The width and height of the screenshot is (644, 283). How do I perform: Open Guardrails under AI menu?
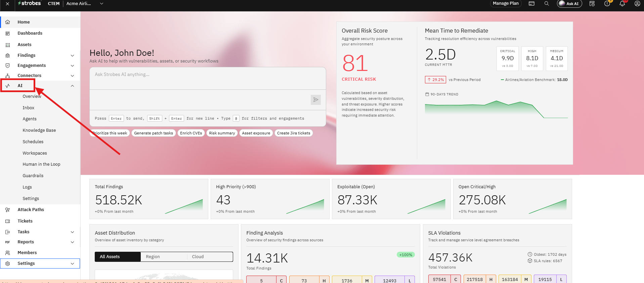coord(33,176)
